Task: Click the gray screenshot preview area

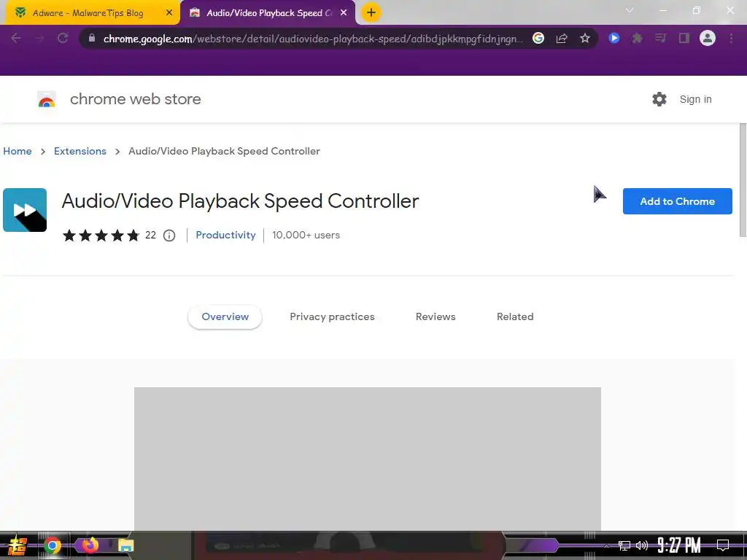Action: 368,458
